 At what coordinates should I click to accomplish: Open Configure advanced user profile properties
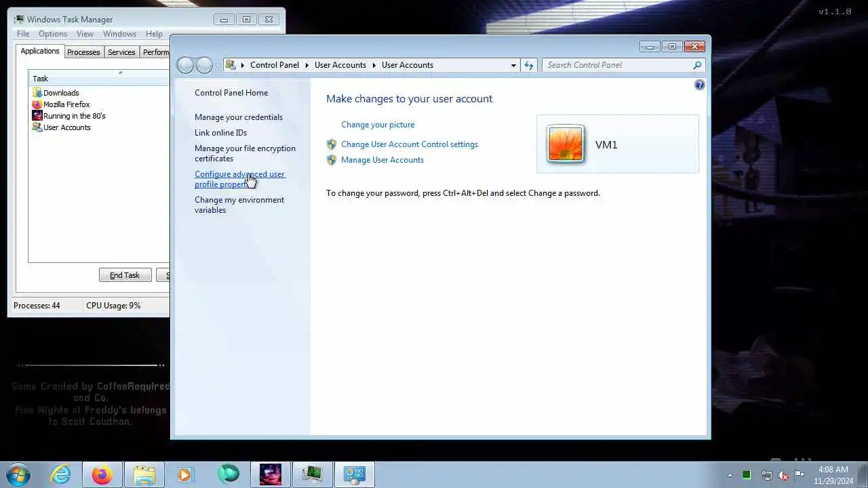(x=239, y=179)
